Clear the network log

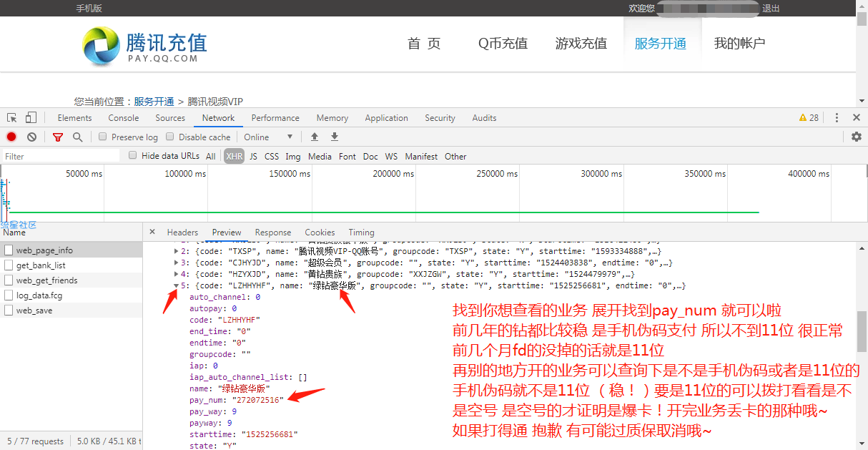31,137
